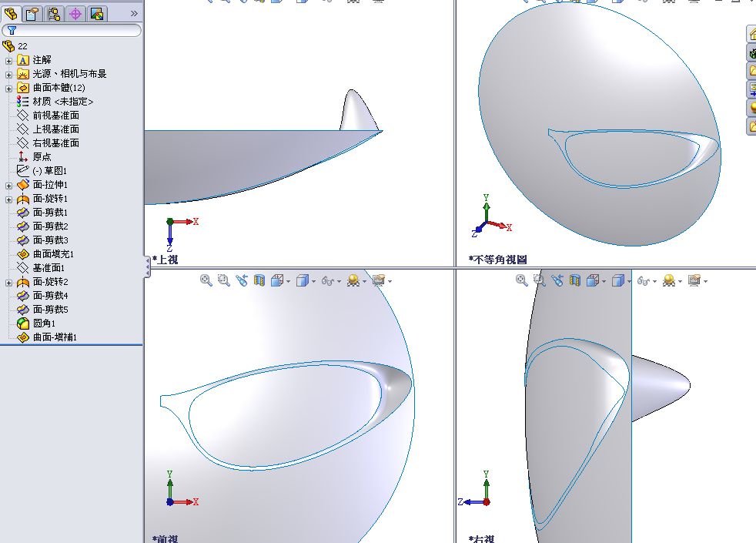Select the 面-旋转2 feature
This screenshot has height=543, width=756.
(42, 282)
